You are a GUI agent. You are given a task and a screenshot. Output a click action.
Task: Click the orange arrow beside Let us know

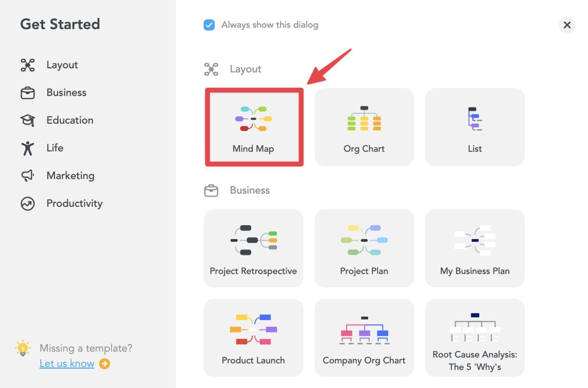pyautogui.click(x=105, y=363)
